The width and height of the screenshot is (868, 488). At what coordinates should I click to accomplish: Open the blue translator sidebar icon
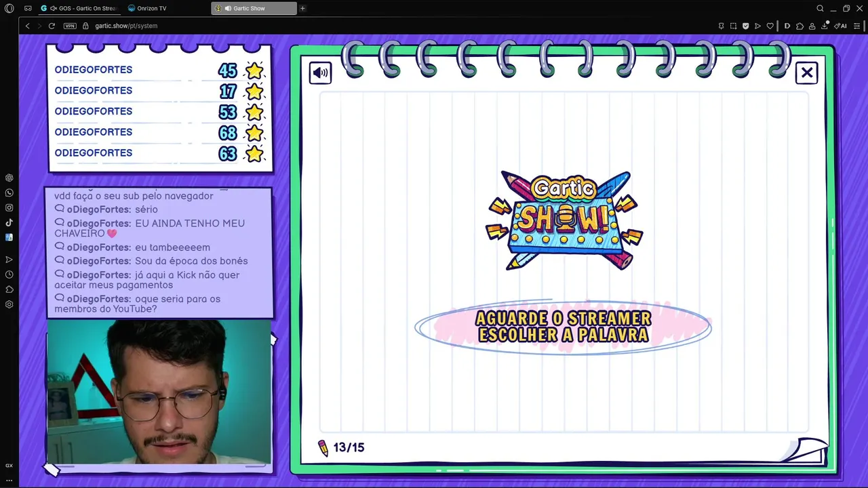[9, 237]
